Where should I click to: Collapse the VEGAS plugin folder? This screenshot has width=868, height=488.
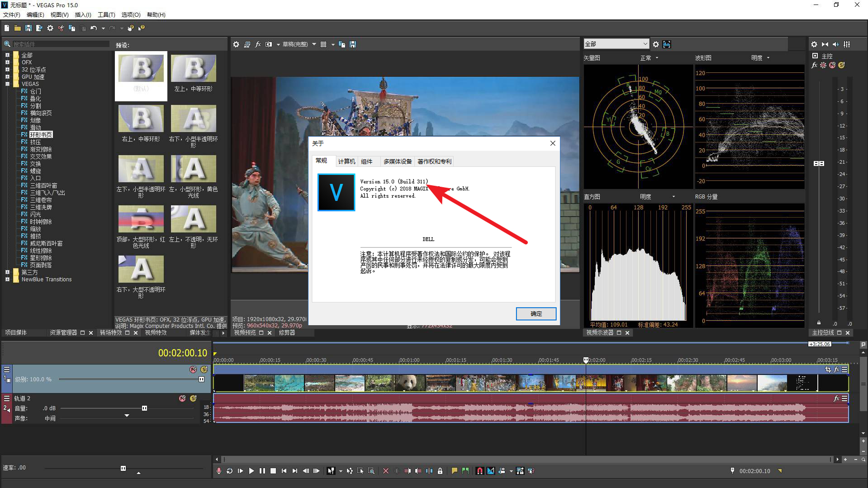coord(7,84)
